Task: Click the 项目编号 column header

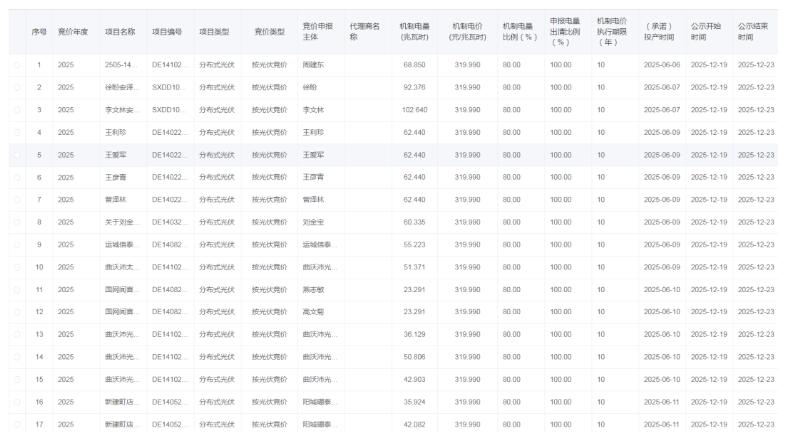Action: tap(167, 31)
